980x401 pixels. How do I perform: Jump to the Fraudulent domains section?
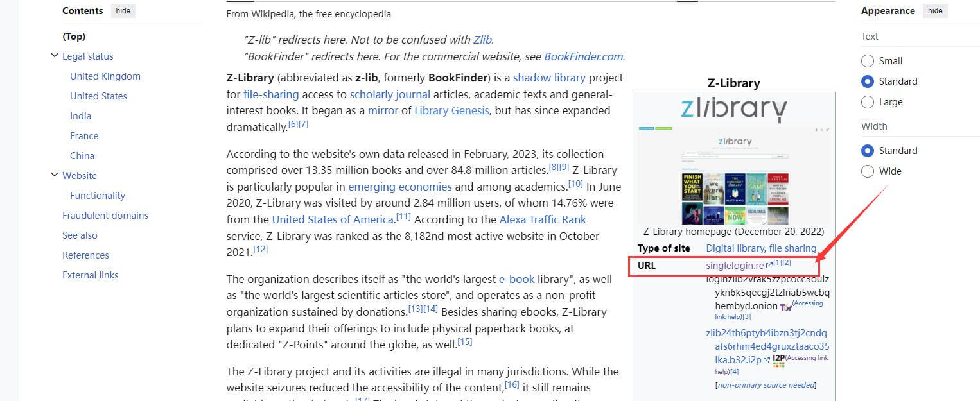pos(105,216)
